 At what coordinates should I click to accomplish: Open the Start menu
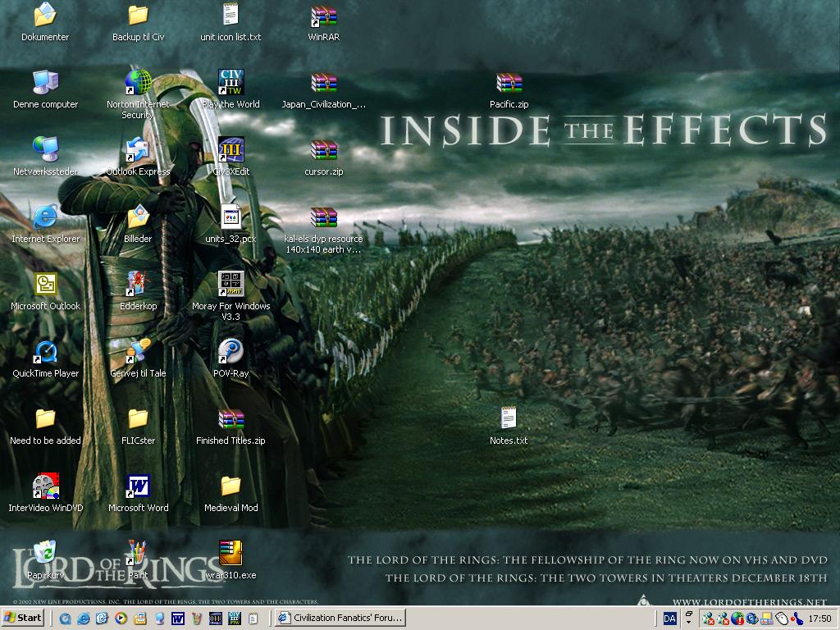coord(23,618)
